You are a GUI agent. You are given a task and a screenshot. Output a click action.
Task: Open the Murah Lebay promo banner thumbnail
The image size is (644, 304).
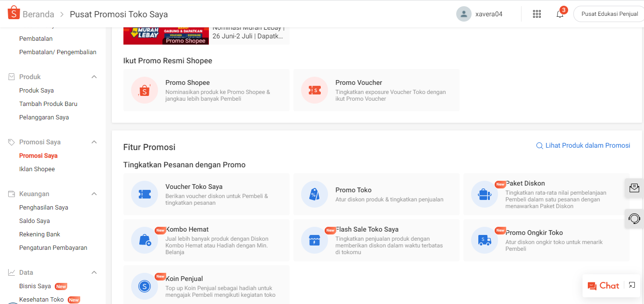(x=166, y=36)
